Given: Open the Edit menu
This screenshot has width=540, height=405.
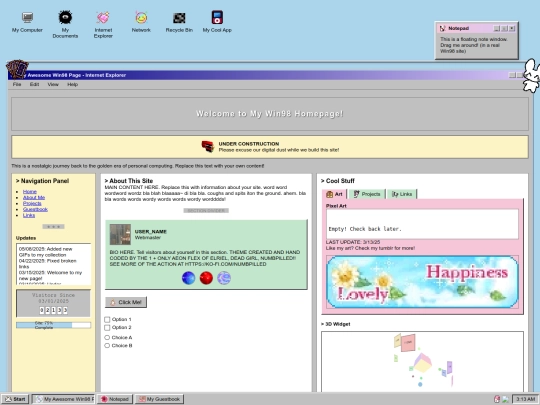Looking at the screenshot, I should 34,84.
